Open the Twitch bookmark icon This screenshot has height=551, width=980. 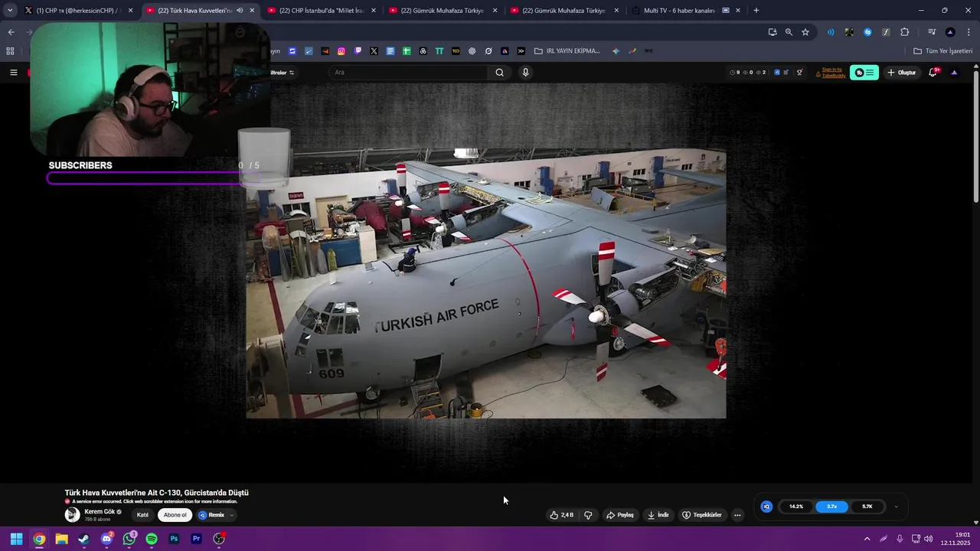(358, 51)
